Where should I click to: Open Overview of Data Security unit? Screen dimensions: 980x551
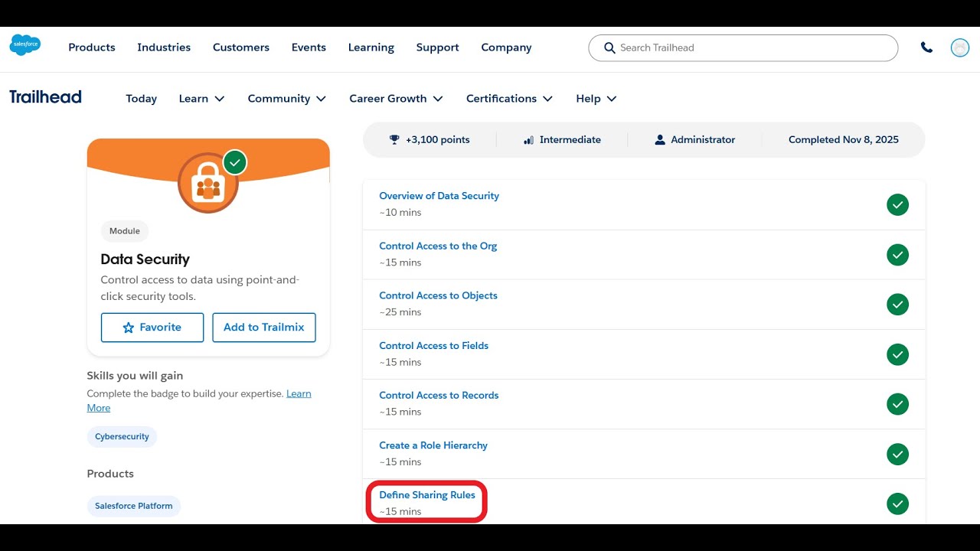(439, 196)
